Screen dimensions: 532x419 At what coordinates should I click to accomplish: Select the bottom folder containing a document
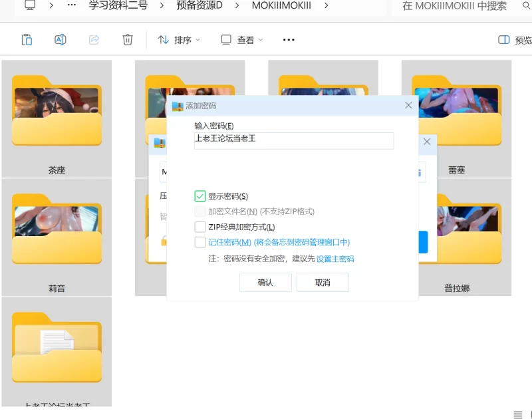pyautogui.click(x=57, y=352)
